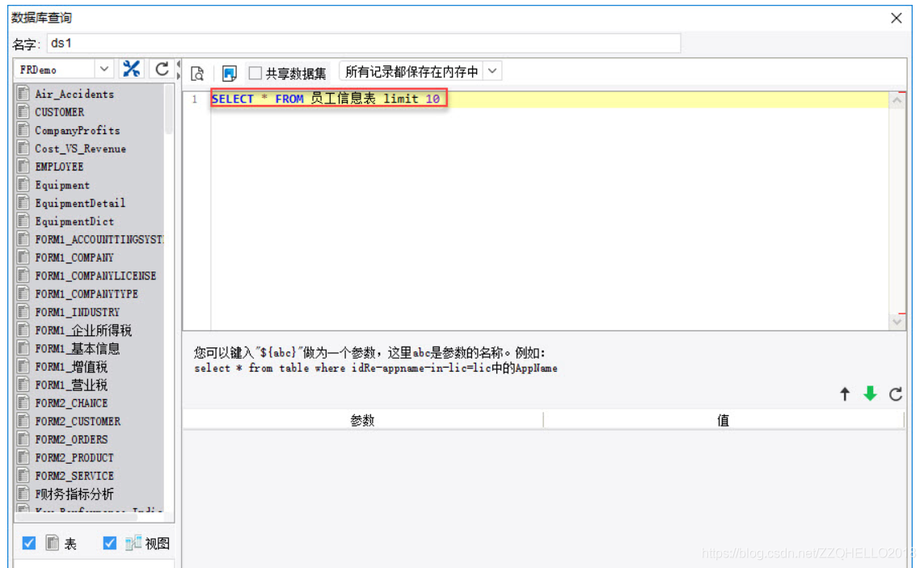Click the 参数 column header
Screen dimensions: 924x568
pyautogui.click(x=362, y=420)
